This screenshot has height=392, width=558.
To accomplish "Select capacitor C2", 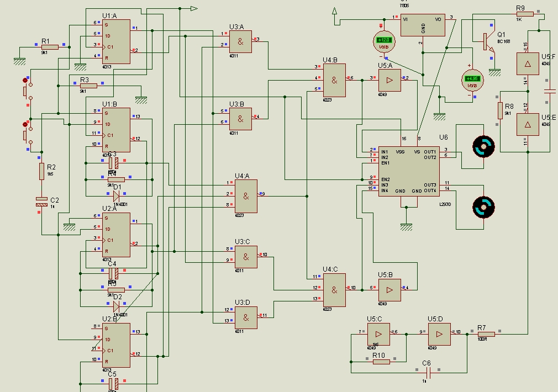I will (x=41, y=202).
